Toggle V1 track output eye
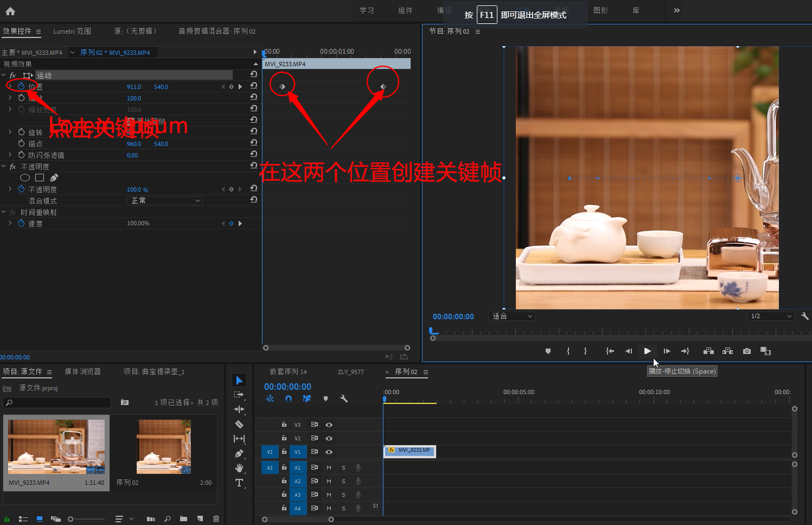Image resolution: width=812 pixels, height=525 pixels. click(329, 452)
